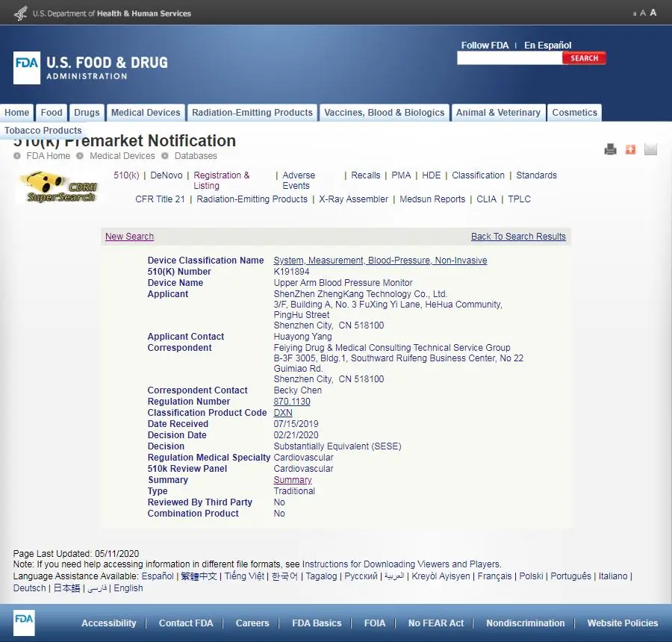Open Medsun Reports link

pyautogui.click(x=432, y=199)
